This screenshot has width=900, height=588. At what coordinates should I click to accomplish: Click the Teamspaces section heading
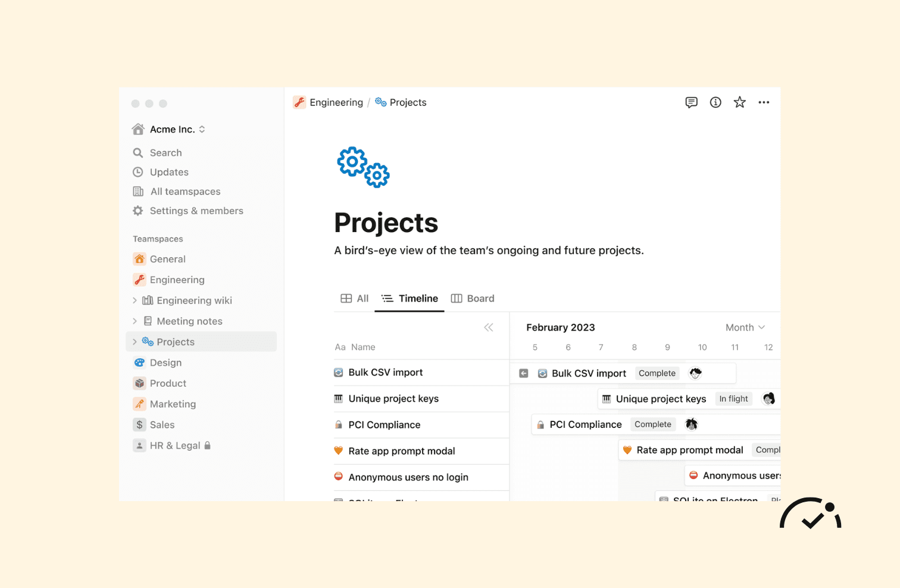(158, 239)
